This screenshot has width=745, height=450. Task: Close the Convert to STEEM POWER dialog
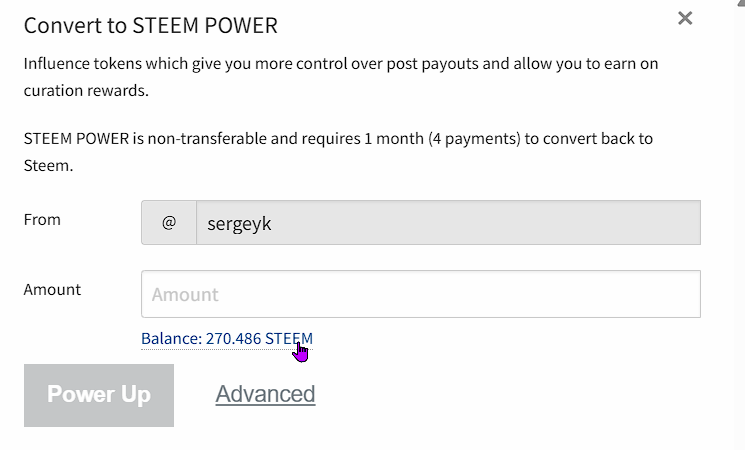(685, 18)
